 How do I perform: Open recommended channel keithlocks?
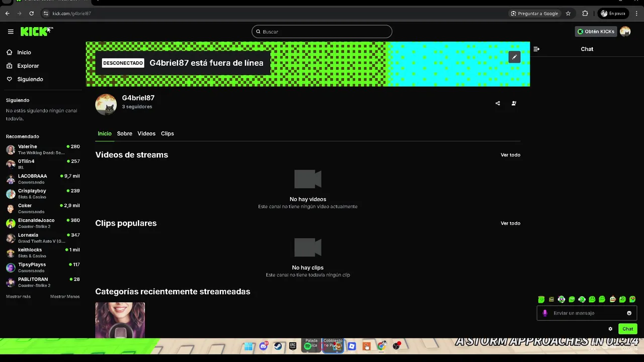click(43, 252)
